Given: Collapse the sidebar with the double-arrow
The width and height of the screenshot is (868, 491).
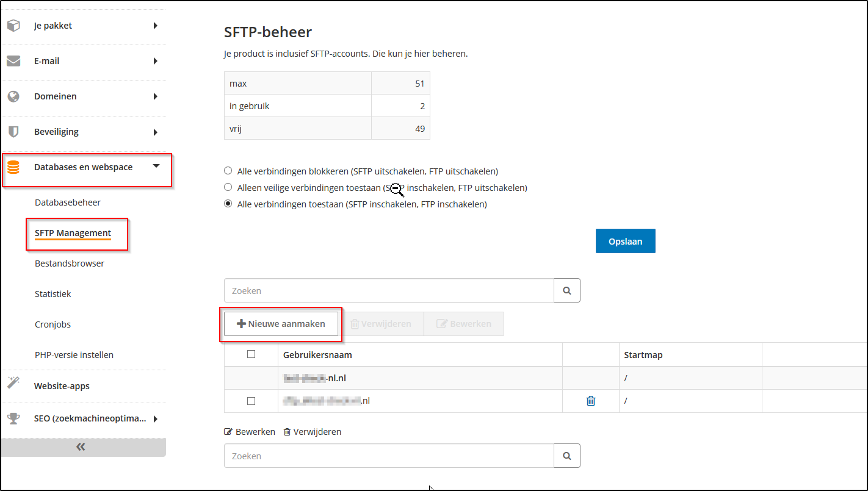Looking at the screenshot, I should (81, 447).
